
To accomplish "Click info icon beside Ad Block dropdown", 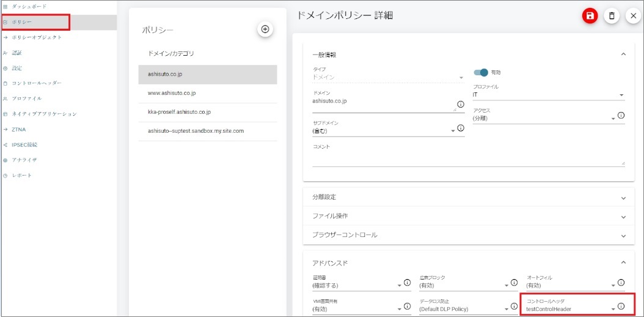I will [x=514, y=283].
